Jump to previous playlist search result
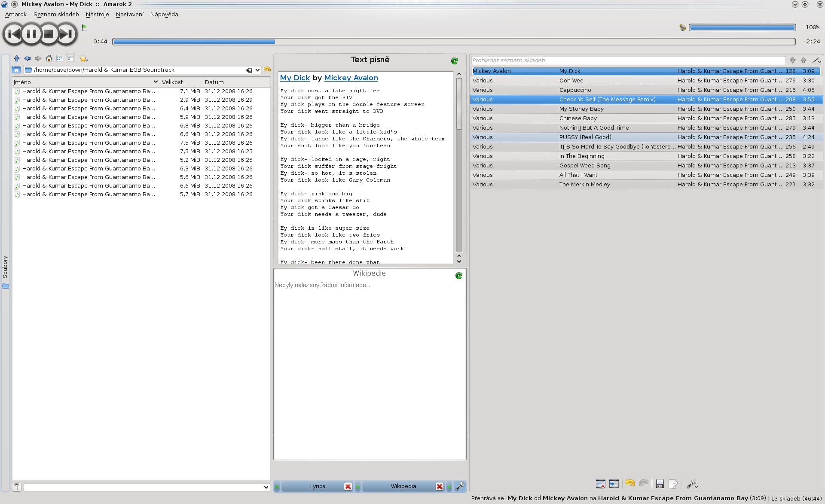Viewport: 825px width, 504px height. point(804,61)
